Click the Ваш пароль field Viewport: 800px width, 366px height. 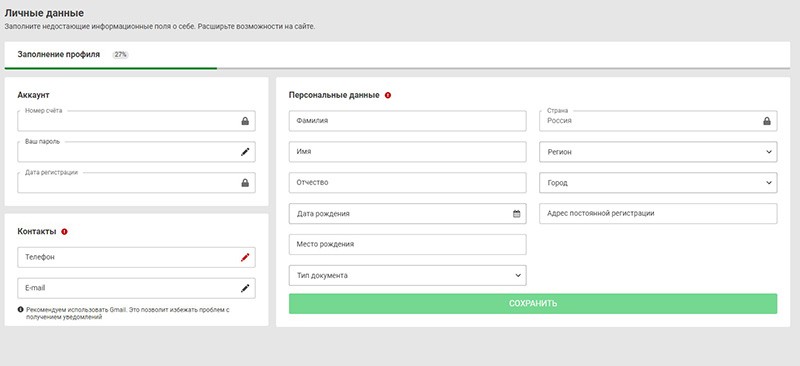pyautogui.click(x=136, y=152)
